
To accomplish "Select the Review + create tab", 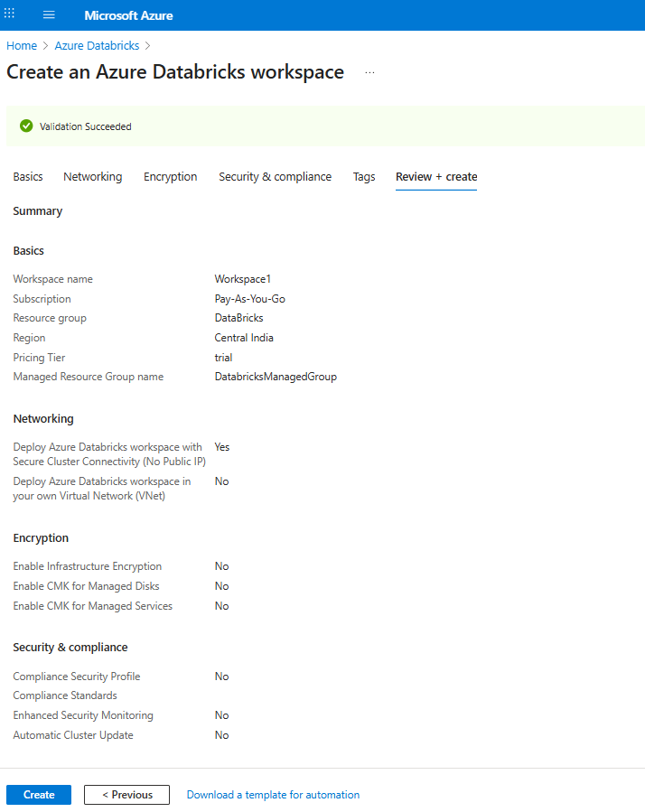I will [x=436, y=177].
